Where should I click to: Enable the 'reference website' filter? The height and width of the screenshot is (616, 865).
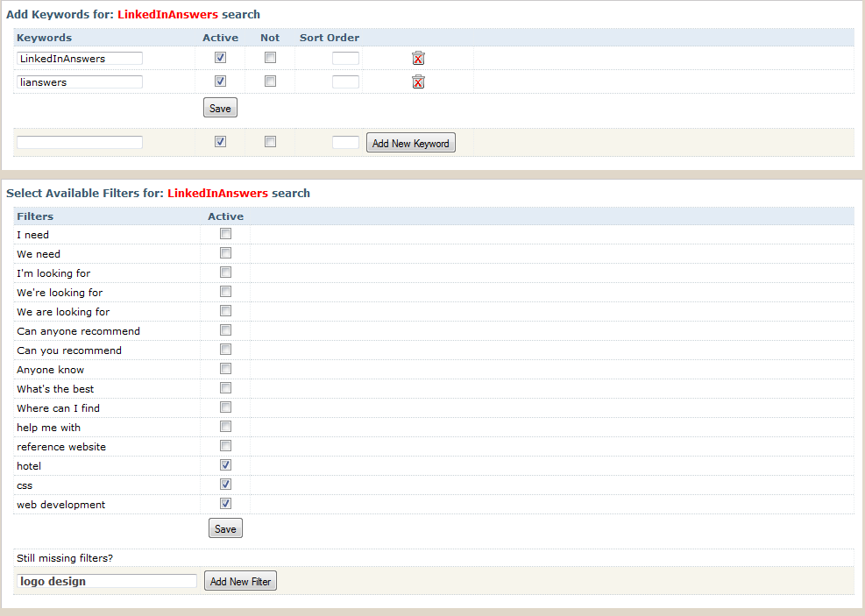point(225,446)
